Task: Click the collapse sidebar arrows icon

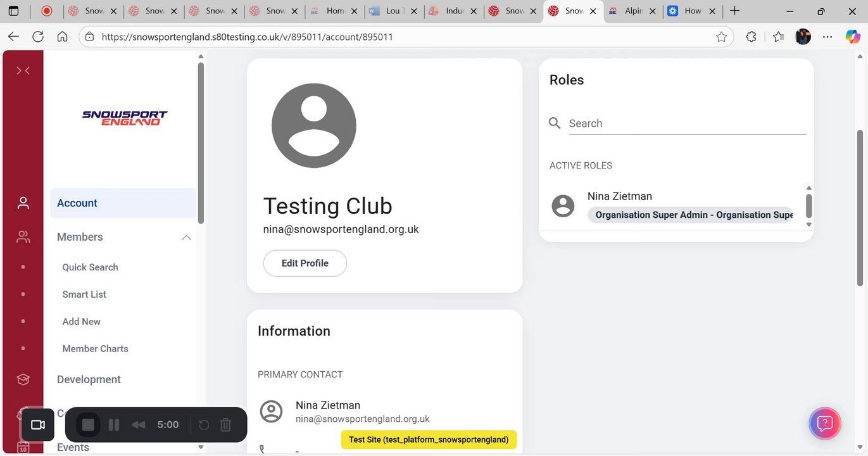Action: (23, 70)
